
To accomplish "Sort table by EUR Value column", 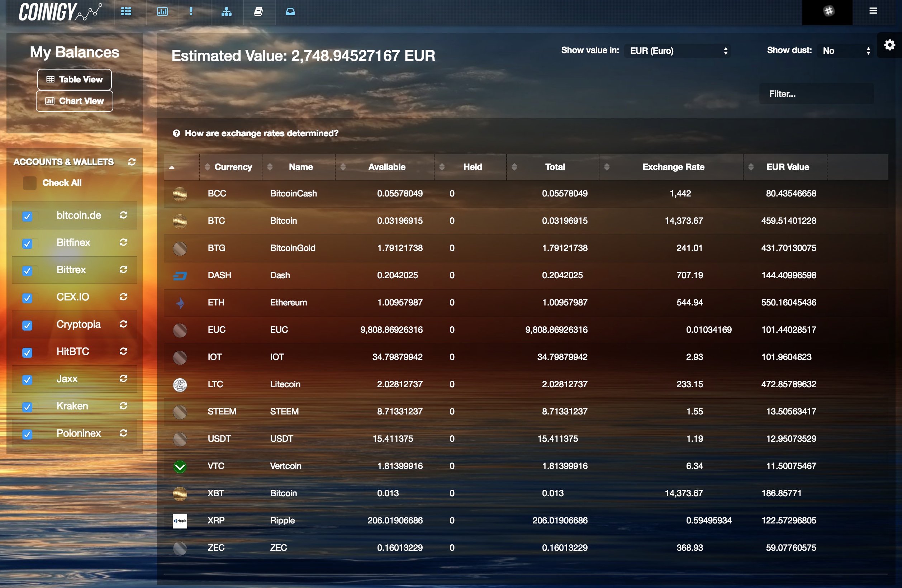I will pyautogui.click(x=785, y=167).
